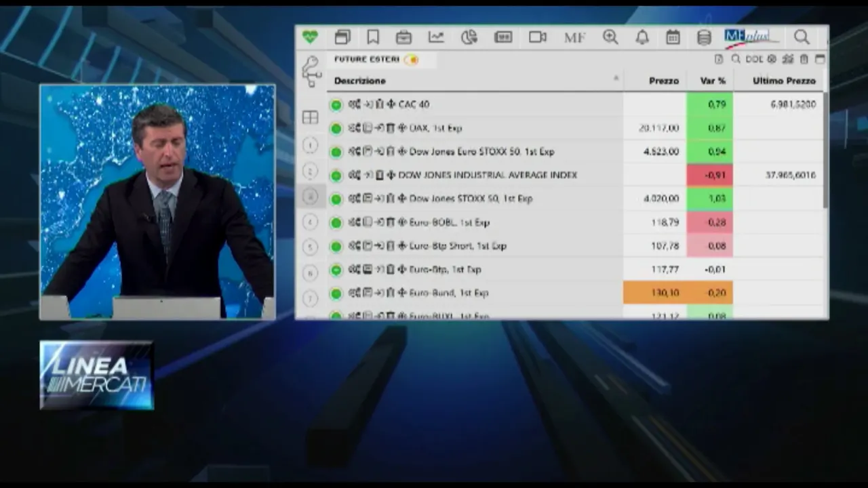Click the zoom-in magnifier icon
868x488 pixels.
(610, 37)
